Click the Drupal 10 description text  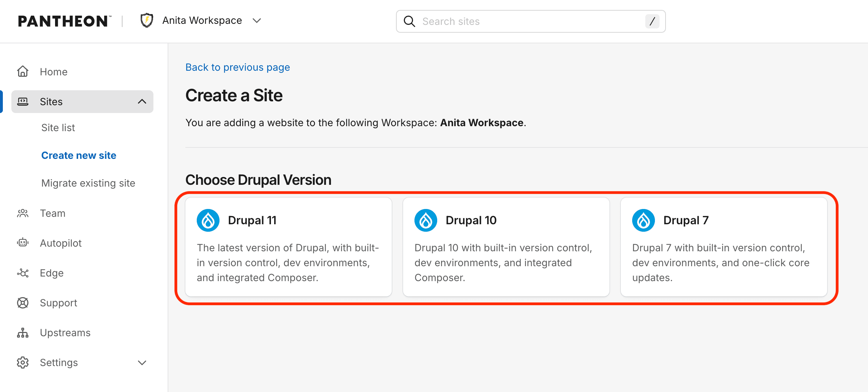pos(503,263)
